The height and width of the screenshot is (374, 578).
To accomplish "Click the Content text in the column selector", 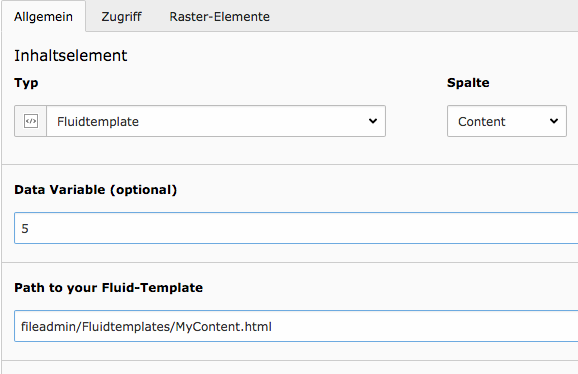I will [481, 122].
